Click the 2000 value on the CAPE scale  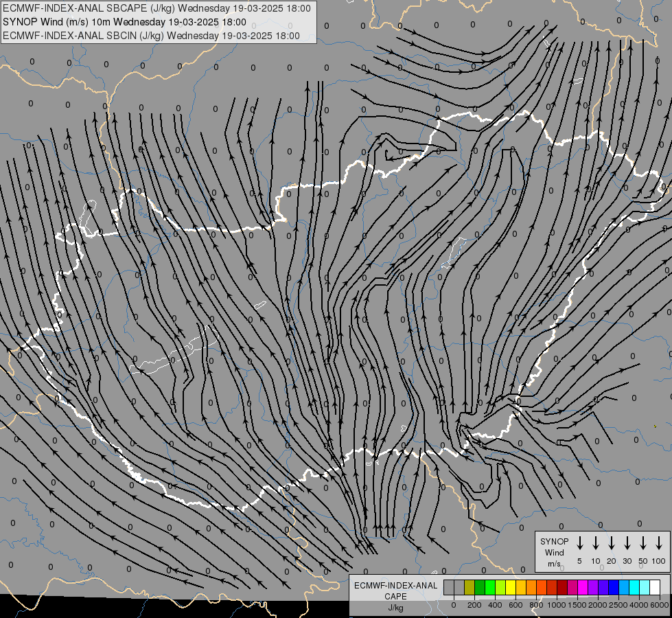point(598,605)
